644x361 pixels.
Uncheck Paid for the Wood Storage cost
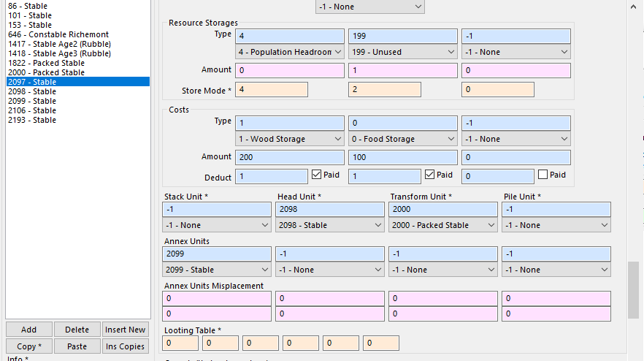coord(317,175)
